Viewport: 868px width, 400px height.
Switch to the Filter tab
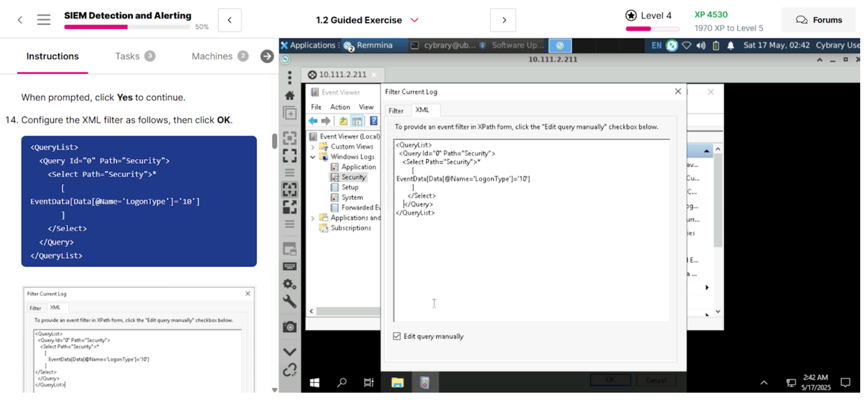point(396,111)
